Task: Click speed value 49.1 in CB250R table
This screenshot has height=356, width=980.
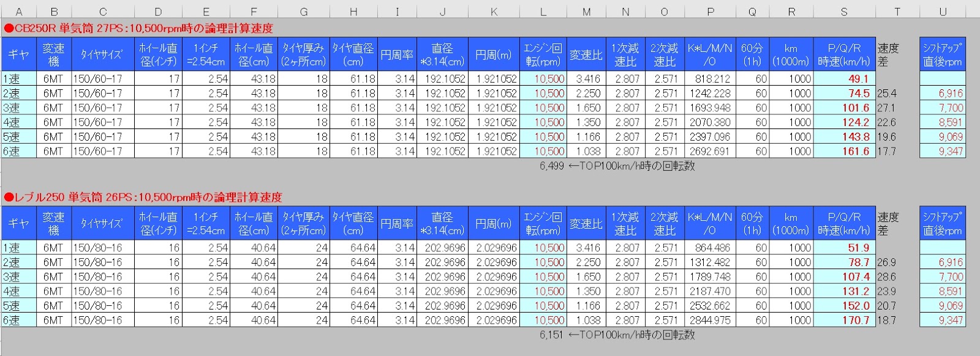Action: point(844,79)
